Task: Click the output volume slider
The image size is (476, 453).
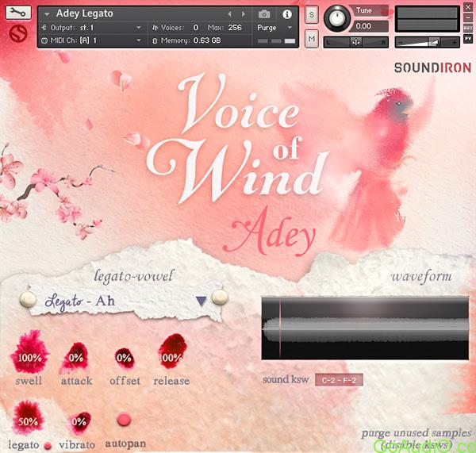Action: (427, 42)
